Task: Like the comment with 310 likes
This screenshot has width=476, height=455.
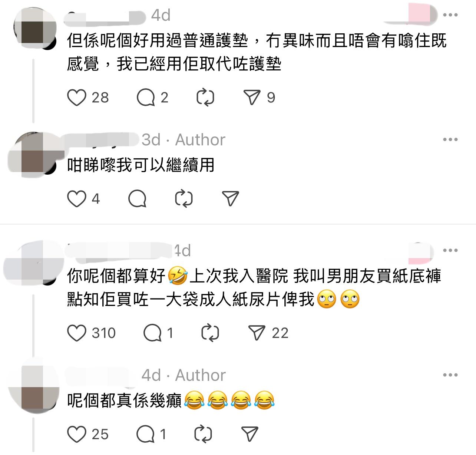Action: point(77,333)
